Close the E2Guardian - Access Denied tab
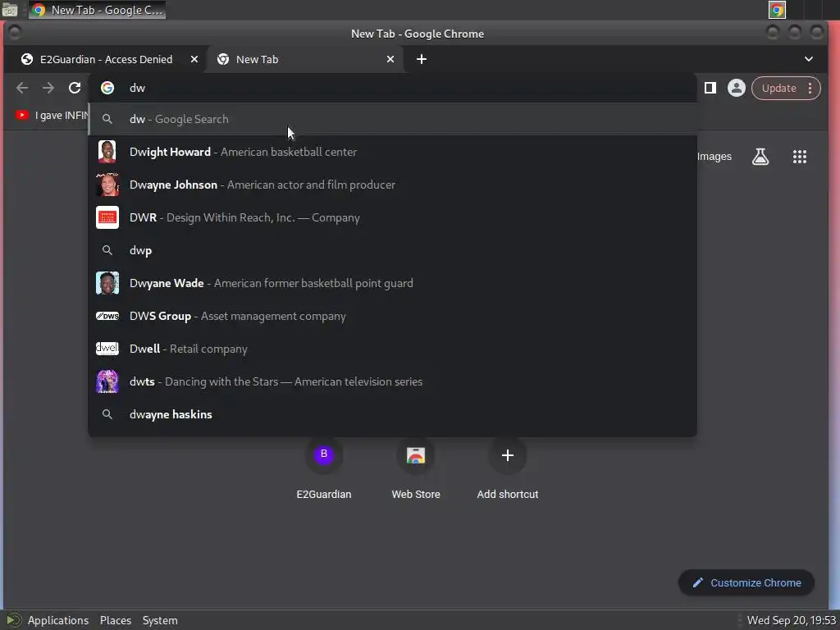 coord(194,59)
